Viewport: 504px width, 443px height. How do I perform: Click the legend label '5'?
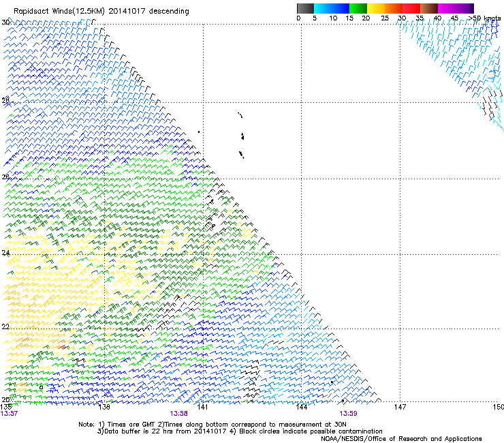point(315,18)
